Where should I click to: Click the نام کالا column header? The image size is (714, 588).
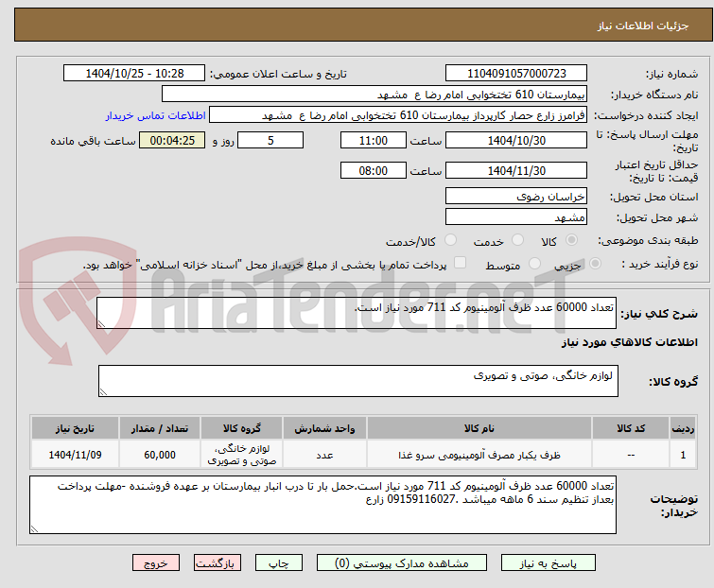pos(479,428)
